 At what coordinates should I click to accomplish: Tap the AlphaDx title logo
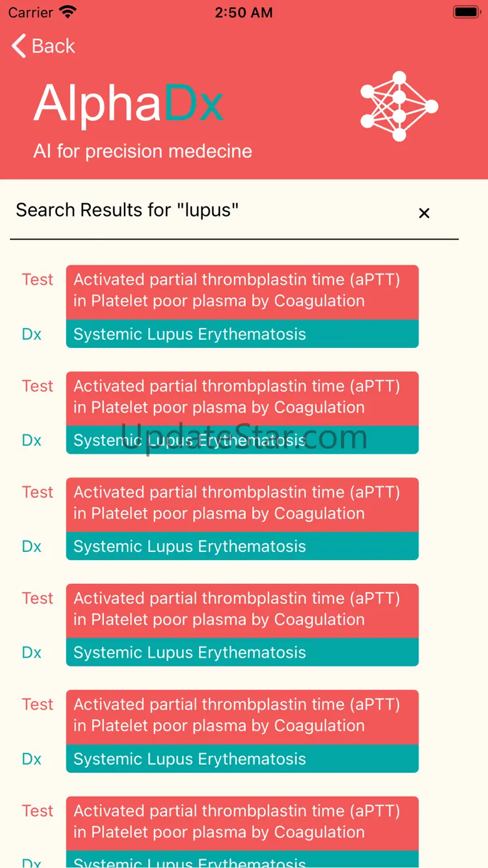(x=128, y=103)
